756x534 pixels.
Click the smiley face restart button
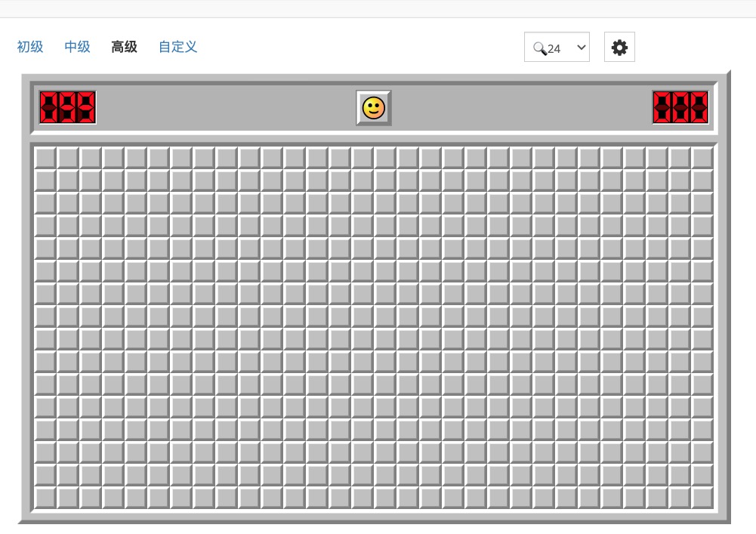coord(374,108)
